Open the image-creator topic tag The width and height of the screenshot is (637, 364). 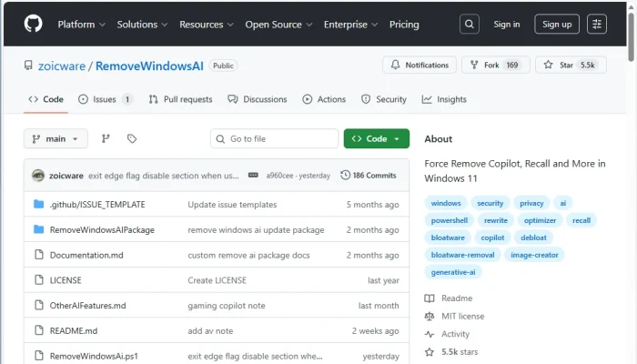click(534, 255)
